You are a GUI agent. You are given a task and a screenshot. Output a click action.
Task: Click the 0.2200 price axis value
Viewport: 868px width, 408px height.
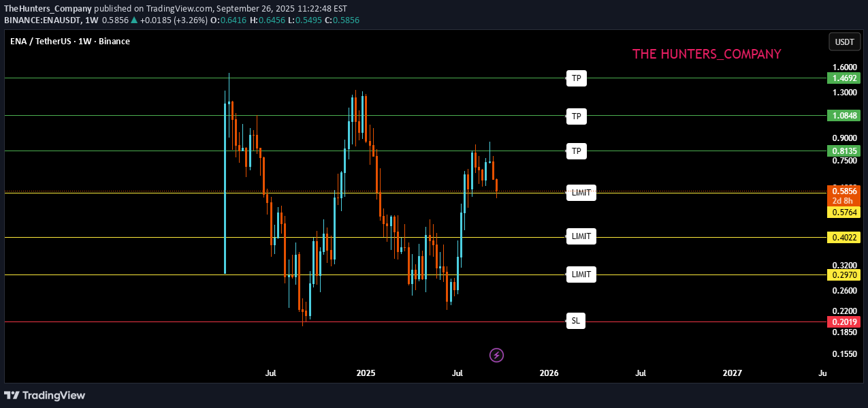tap(844, 311)
